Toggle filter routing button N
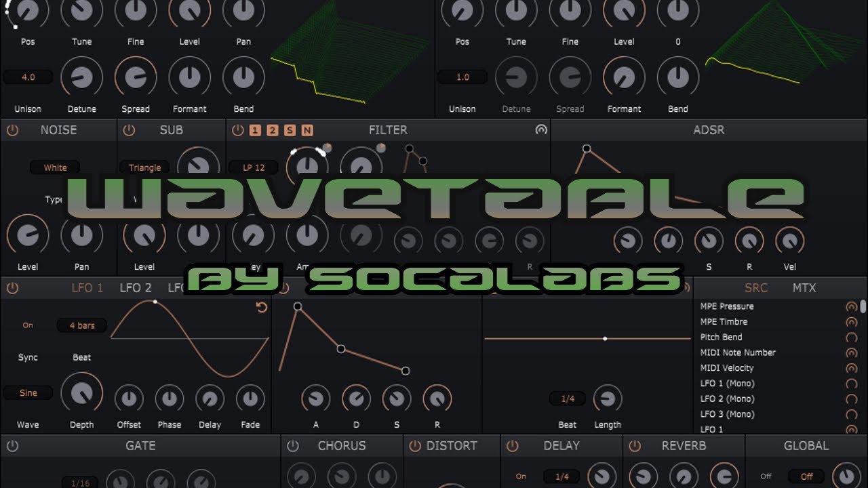The height and width of the screenshot is (488, 868). 307,130
